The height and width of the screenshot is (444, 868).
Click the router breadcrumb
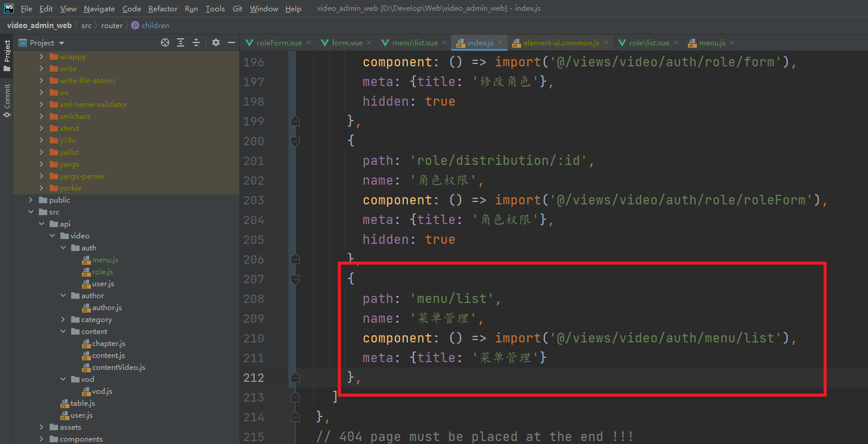click(112, 25)
